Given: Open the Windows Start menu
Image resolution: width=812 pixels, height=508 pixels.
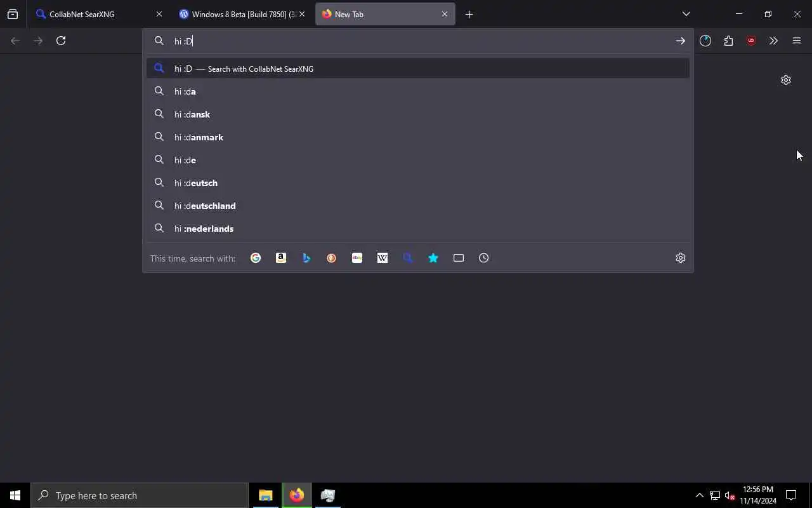Looking at the screenshot, I should 15,495.
